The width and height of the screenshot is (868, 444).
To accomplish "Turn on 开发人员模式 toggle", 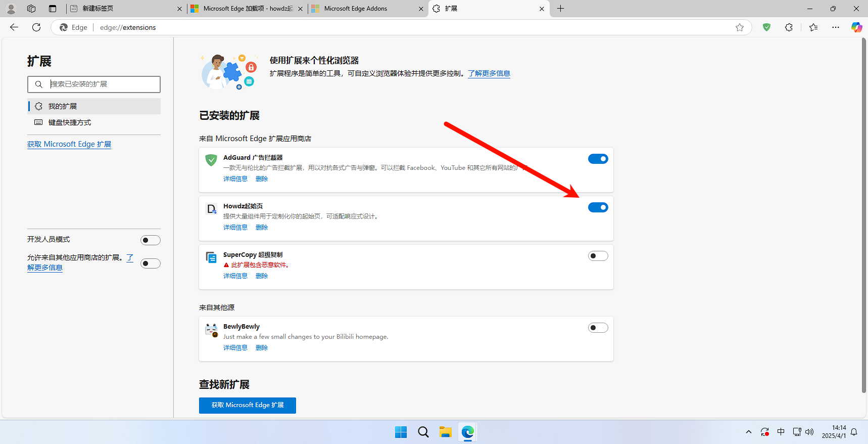I will (x=151, y=240).
